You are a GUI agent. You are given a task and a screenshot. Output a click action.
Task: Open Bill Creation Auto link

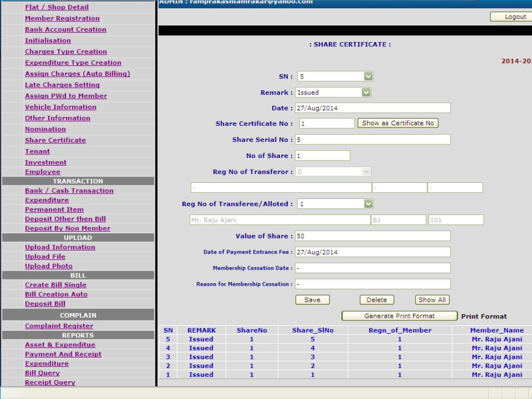56,295
